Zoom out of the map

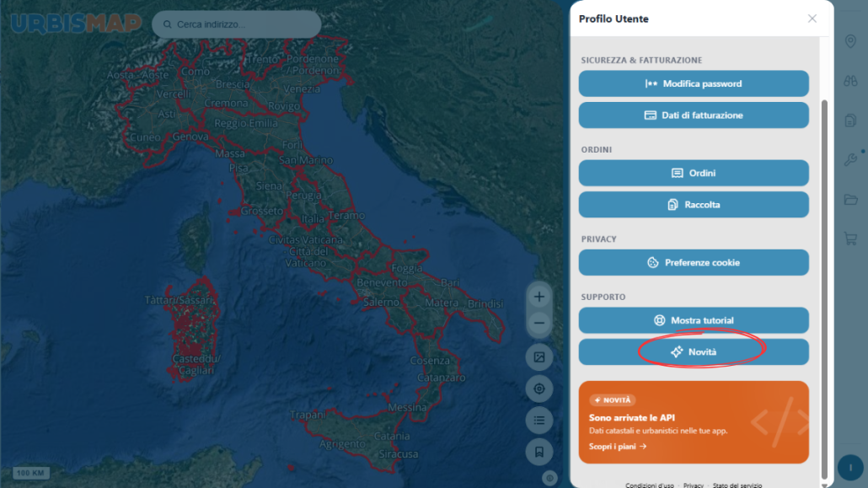[538, 323]
